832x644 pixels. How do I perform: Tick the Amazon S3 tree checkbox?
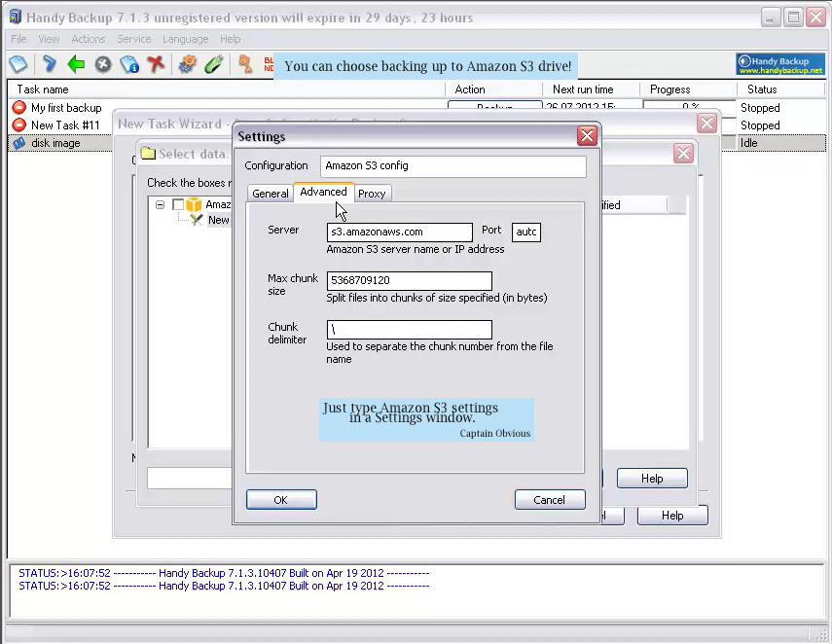[177, 205]
